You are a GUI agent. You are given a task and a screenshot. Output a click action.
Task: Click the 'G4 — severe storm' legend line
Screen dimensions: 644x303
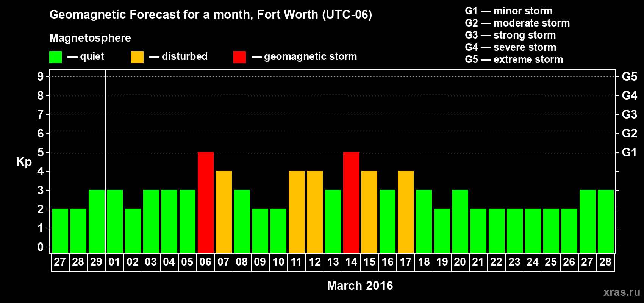click(x=511, y=47)
